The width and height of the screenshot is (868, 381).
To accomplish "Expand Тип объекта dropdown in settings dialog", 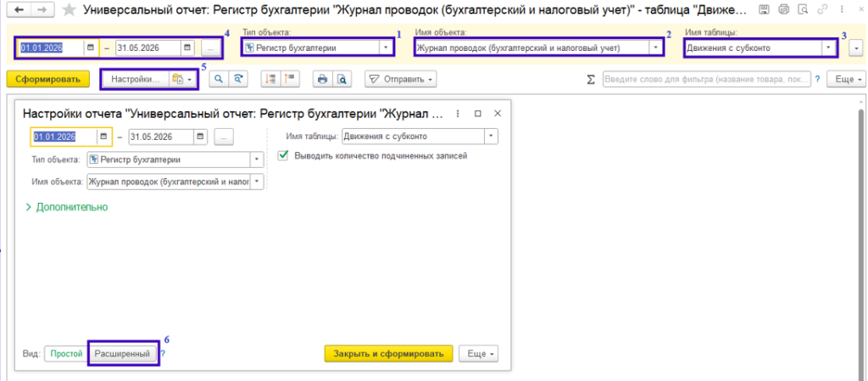I will [258, 160].
